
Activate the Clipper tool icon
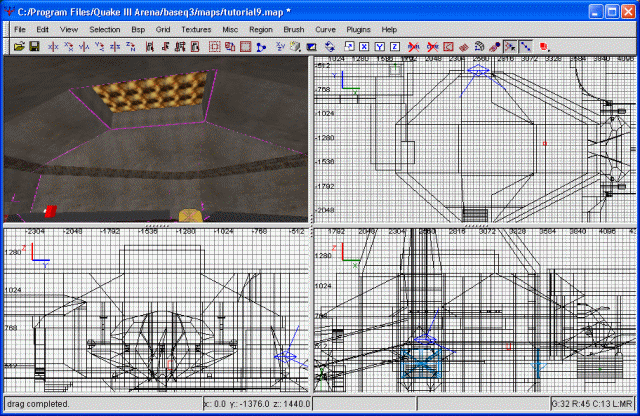coord(261,47)
